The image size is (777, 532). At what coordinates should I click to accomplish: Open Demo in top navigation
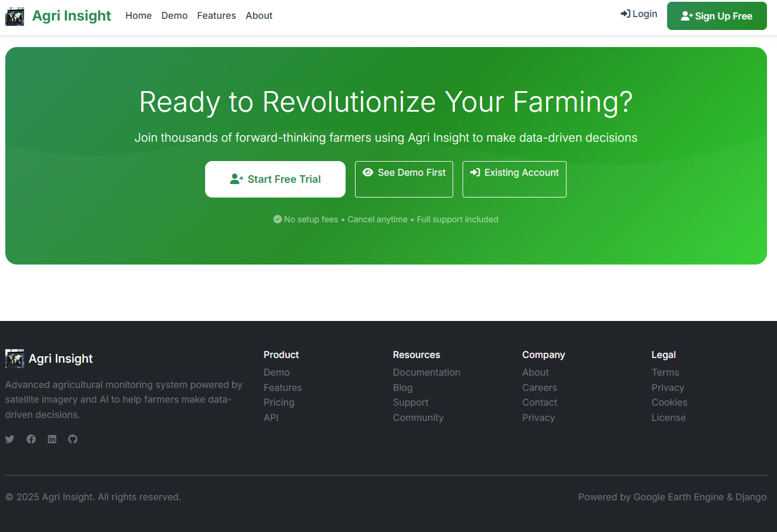[x=175, y=16]
